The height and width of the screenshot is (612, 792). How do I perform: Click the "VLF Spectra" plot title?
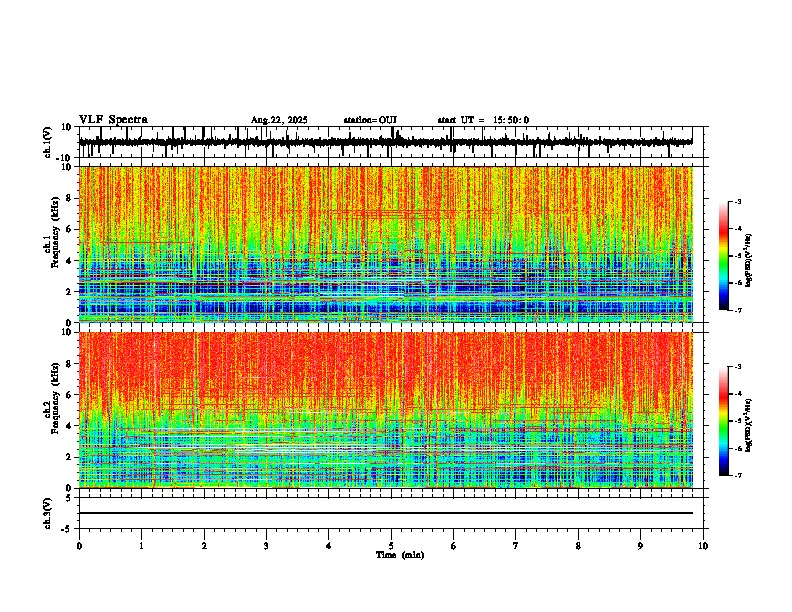(x=113, y=120)
